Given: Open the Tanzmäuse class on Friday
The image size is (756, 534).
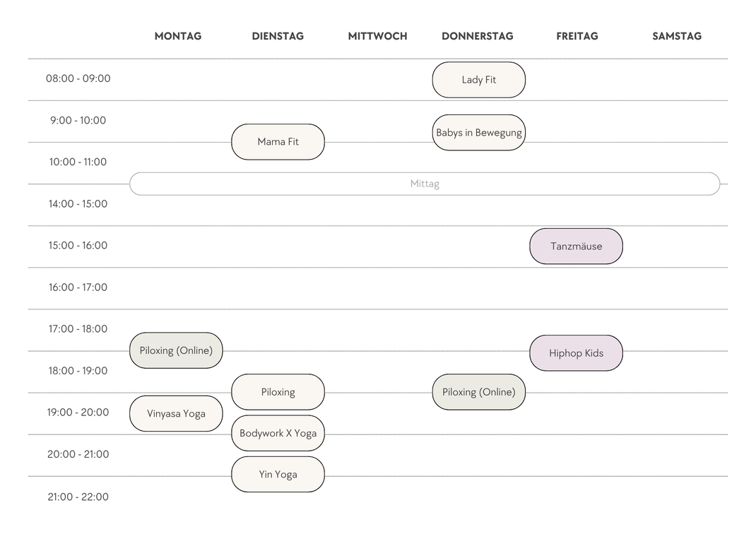Looking at the screenshot, I should pyautogui.click(x=576, y=247).
